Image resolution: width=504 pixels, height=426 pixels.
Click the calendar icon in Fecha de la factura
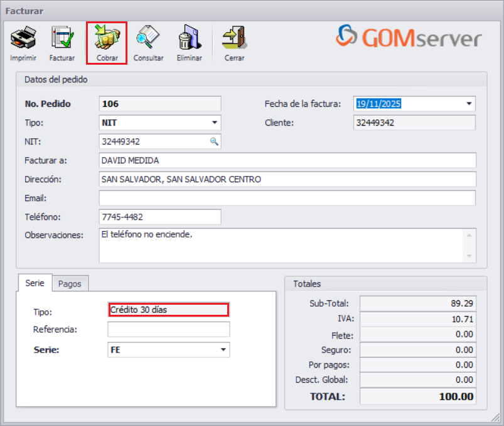pyautogui.click(x=468, y=104)
